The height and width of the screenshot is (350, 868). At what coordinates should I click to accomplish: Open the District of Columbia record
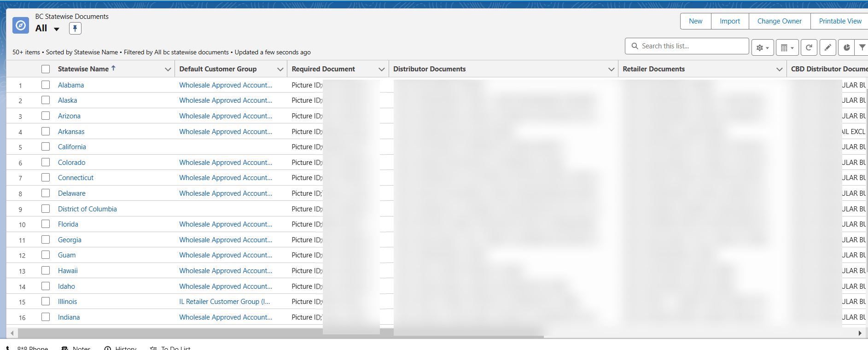point(87,209)
